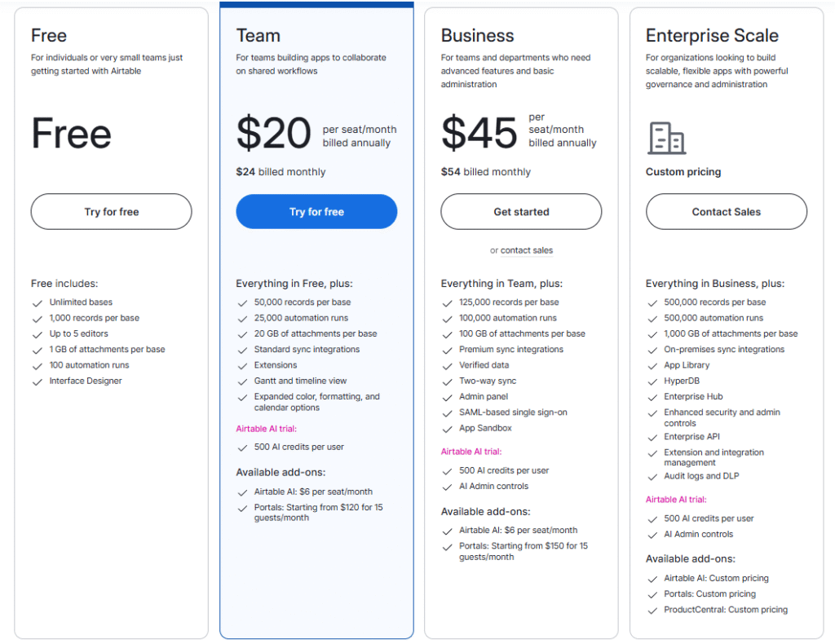This screenshot has width=835, height=644.
Task: Click the checkmark next to ProductCentral: Custom pricing
Action: point(652,611)
